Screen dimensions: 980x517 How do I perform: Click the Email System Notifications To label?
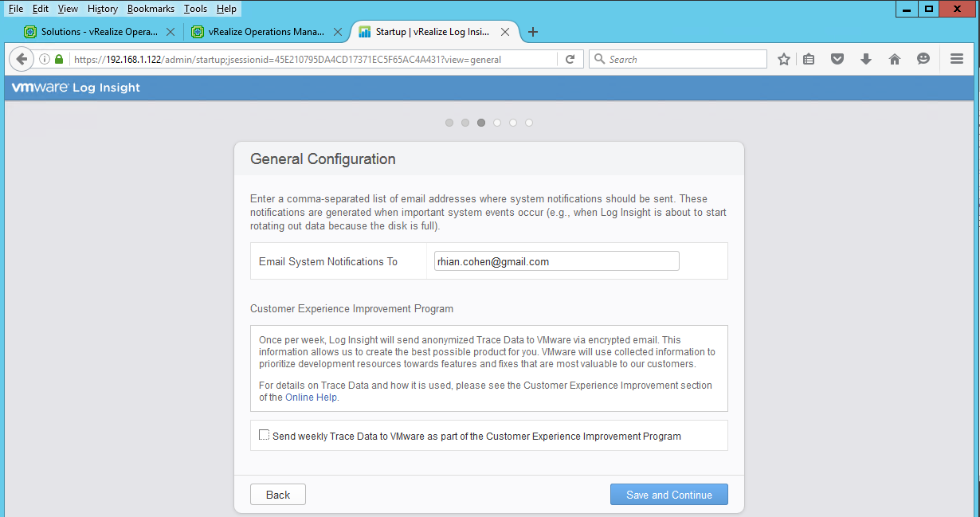(328, 261)
